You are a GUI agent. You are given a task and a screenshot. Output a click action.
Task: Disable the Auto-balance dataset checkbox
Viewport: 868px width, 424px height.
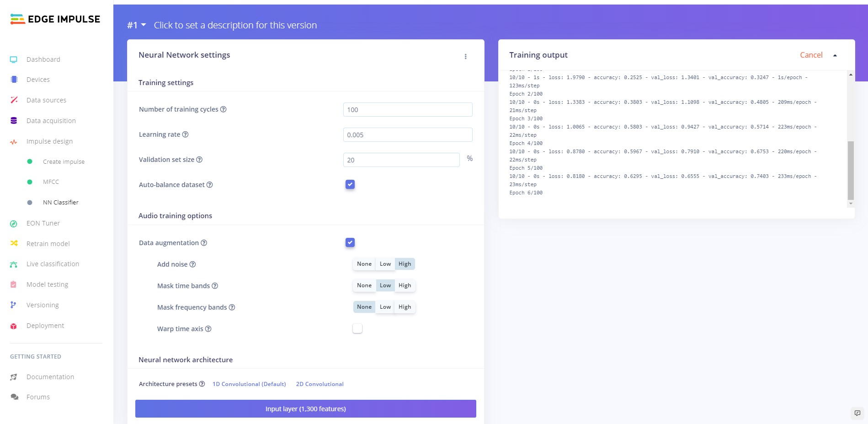coord(350,184)
